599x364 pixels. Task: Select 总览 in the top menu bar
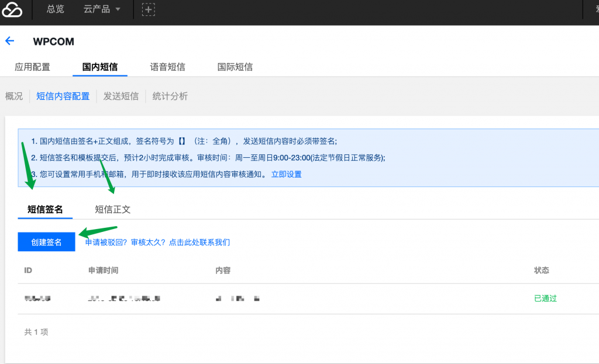pyautogui.click(x=55, y=9)
